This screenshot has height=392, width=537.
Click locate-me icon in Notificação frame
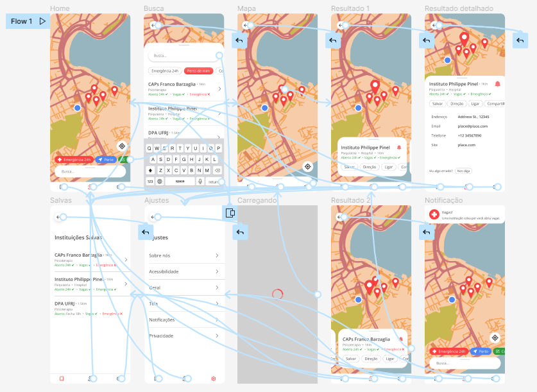click(495, 338)
